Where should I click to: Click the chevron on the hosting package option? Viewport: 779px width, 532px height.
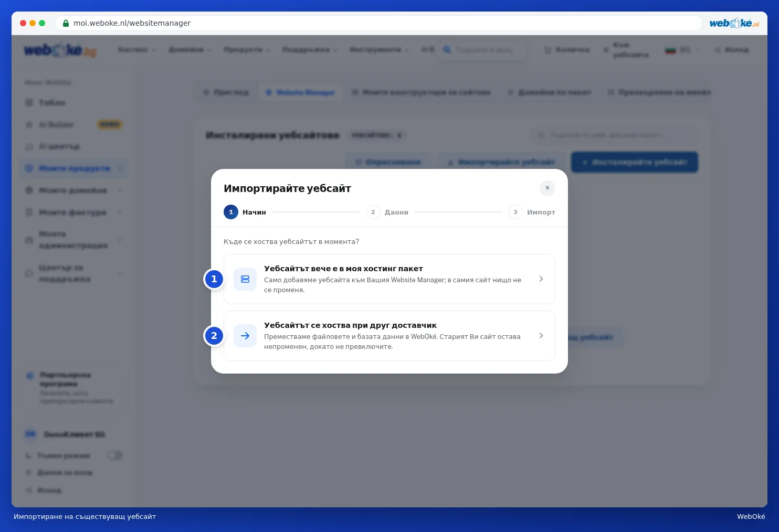pyautogui.click(x=541, y=279)
